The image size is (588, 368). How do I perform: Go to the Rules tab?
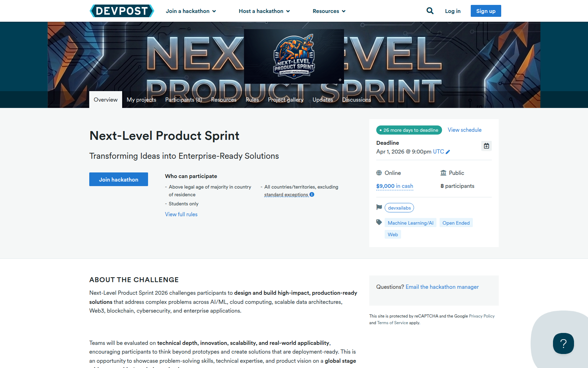(252, 100)
